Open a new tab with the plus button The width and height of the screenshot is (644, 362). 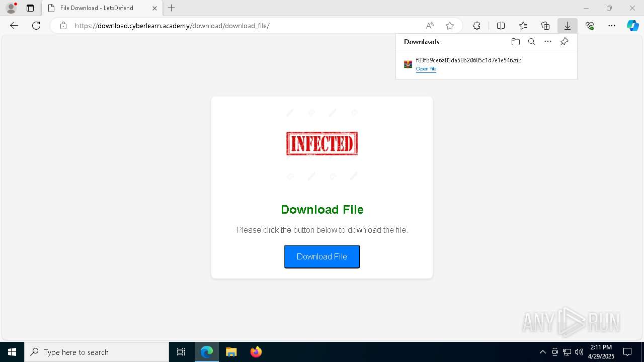(x=172, y=8)
